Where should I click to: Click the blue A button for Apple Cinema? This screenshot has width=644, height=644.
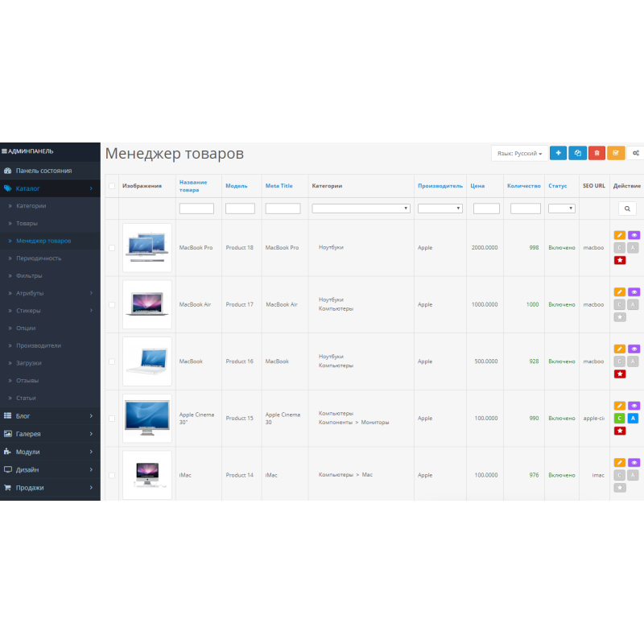coord(633,418)
